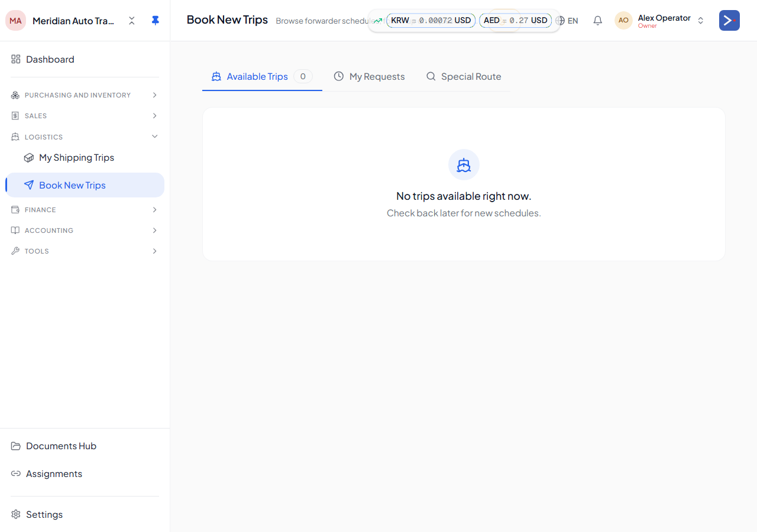Click the Sales receipt icon
Image resolution: width=757 pixels, height=532 pixels.
(15, 116)
